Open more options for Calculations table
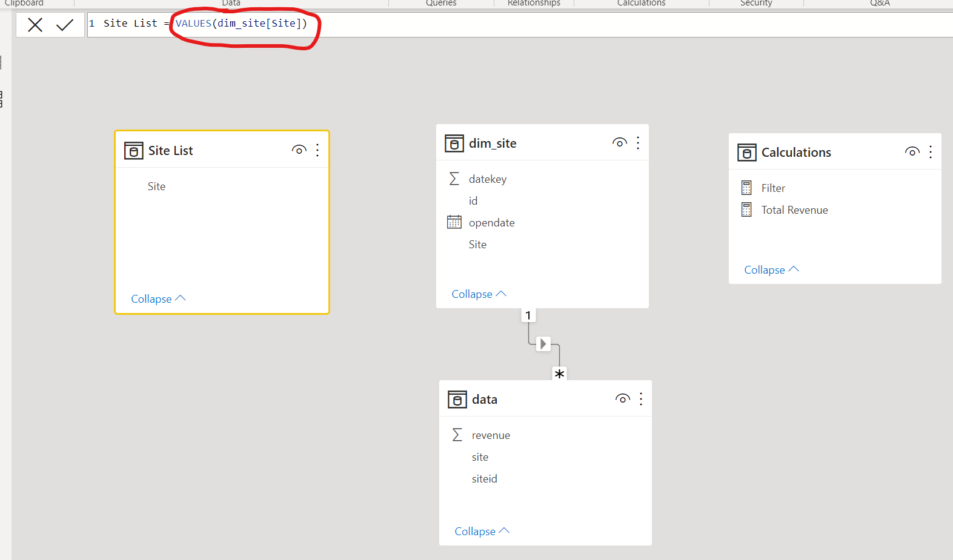This screenshot has width=953, height=560. (931, 152)
